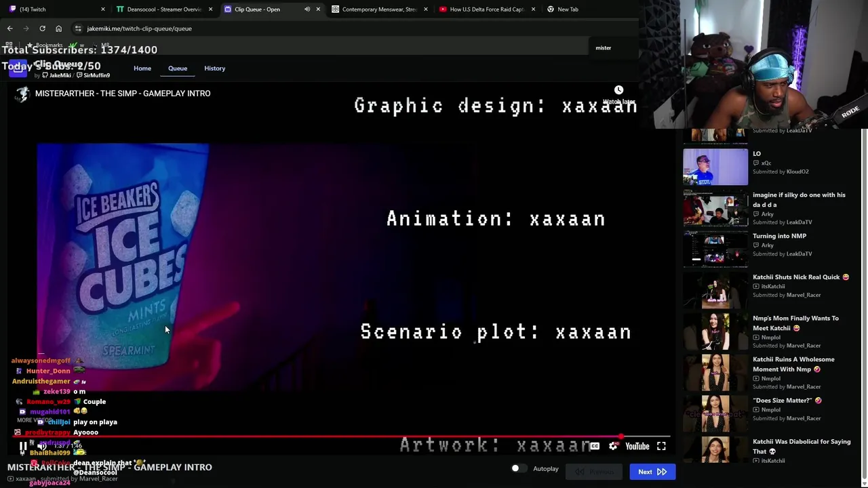The width and height of the screenshot is (868, 488).
Task: Reload the page with the refresh icon
Action: pos(42,28)
